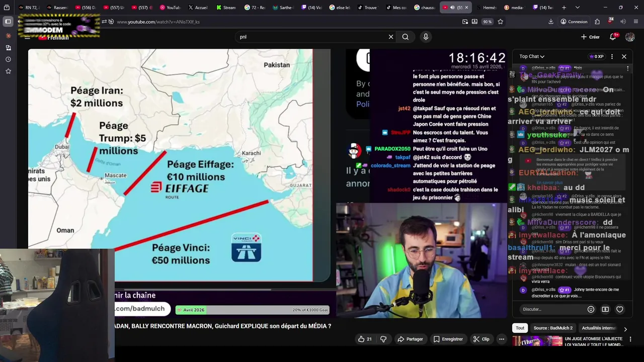Open the YouTube account avatar menu

[630, 37]
